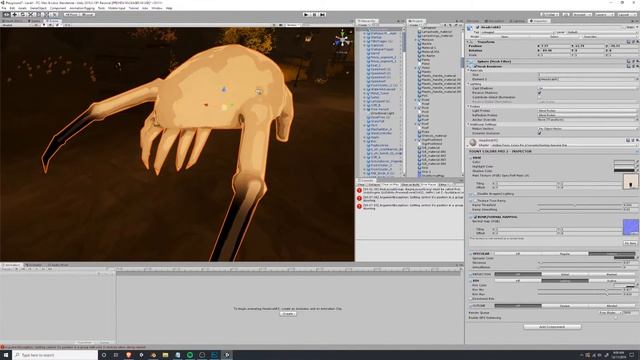Image resolution: width=640 pixels, height=360 pixels.
Task: Click the Rim Min slider
Action: coord(580,290)
